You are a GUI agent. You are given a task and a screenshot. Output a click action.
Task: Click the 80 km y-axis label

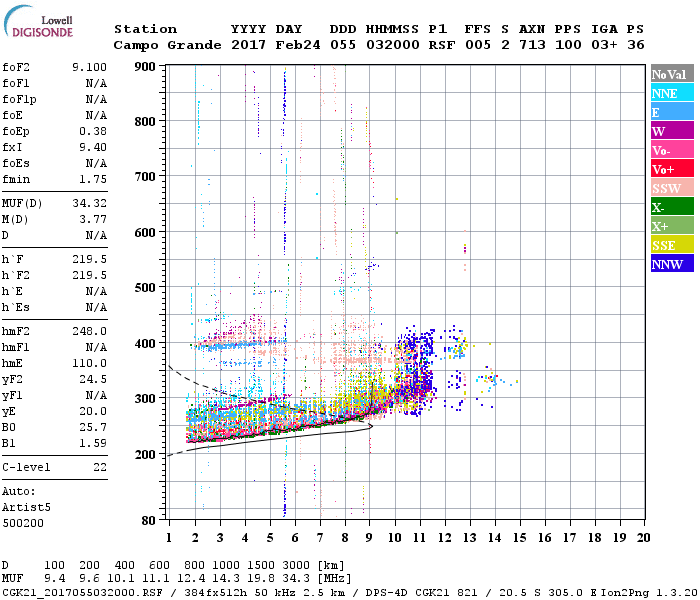[149, 520]
